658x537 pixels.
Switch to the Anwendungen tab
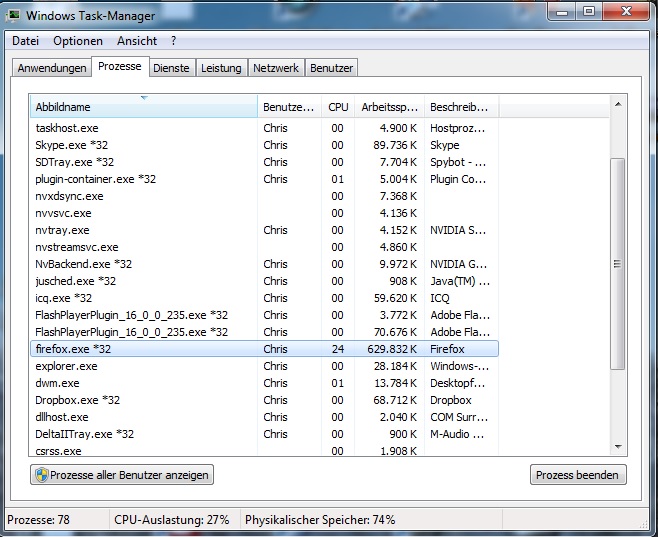coord(52,68)
